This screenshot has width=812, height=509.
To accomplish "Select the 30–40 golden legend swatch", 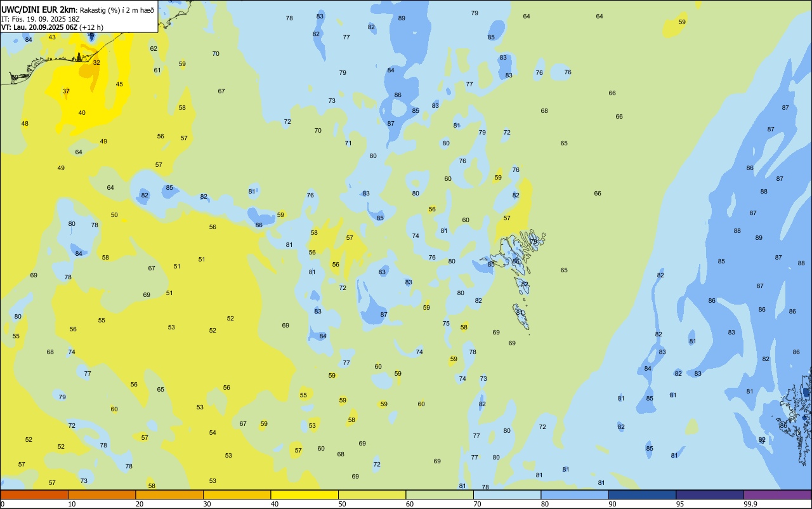I will point(237,494).
